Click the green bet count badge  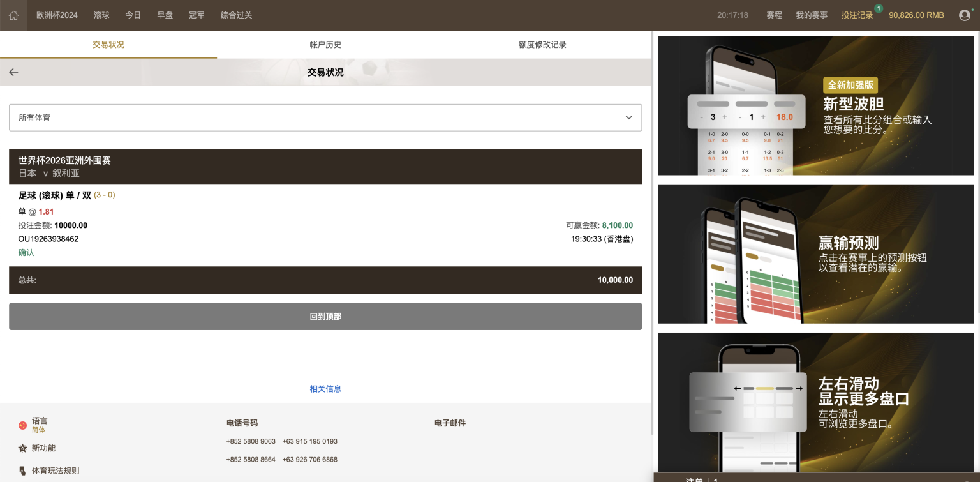[879, 8]
